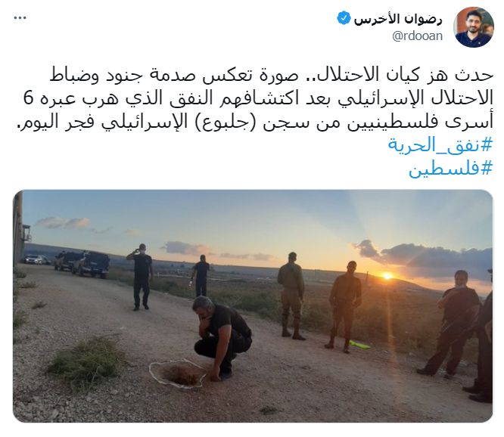Click the tunnel hole in the ground
This screenshot has width=504, height=437.
tap(179, 374)
